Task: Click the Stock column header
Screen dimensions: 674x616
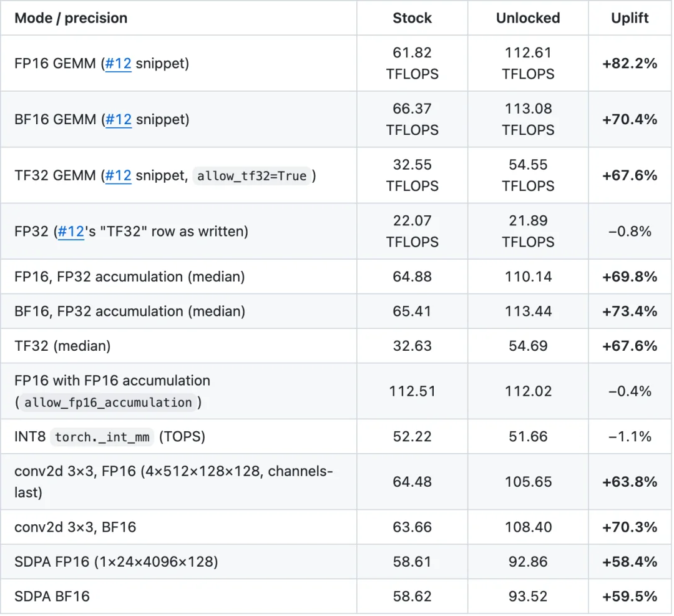Action: 413,18
